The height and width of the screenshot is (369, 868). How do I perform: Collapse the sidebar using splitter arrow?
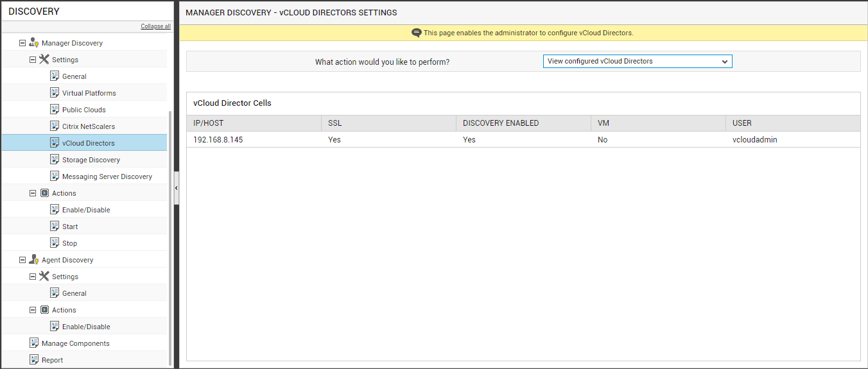pyautogui.click(x=177, y=188)
